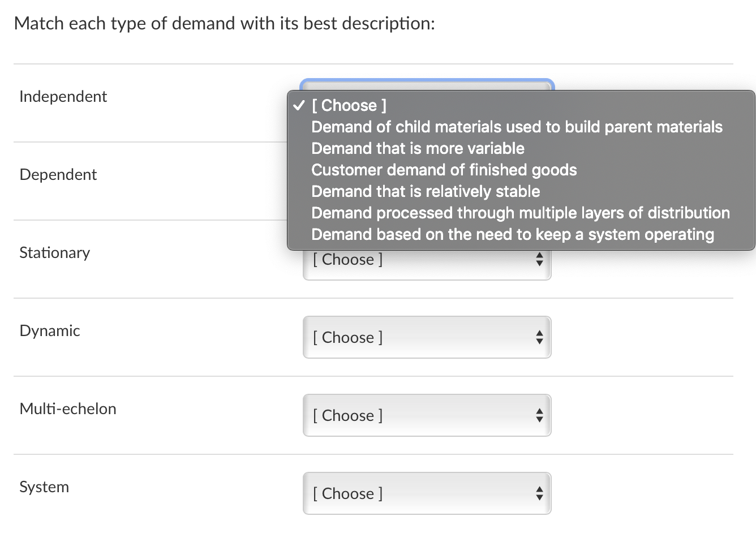The width and height of the screenshot is (756, 542).
Task: Select "Customer demand of finished goods"
Action: pyautogui.click(x=444, y=170)
